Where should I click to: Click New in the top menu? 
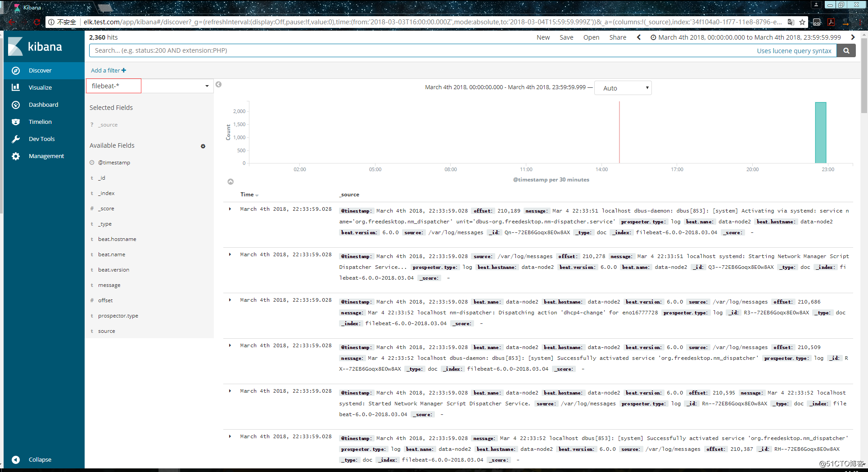(x=543, y=37)
